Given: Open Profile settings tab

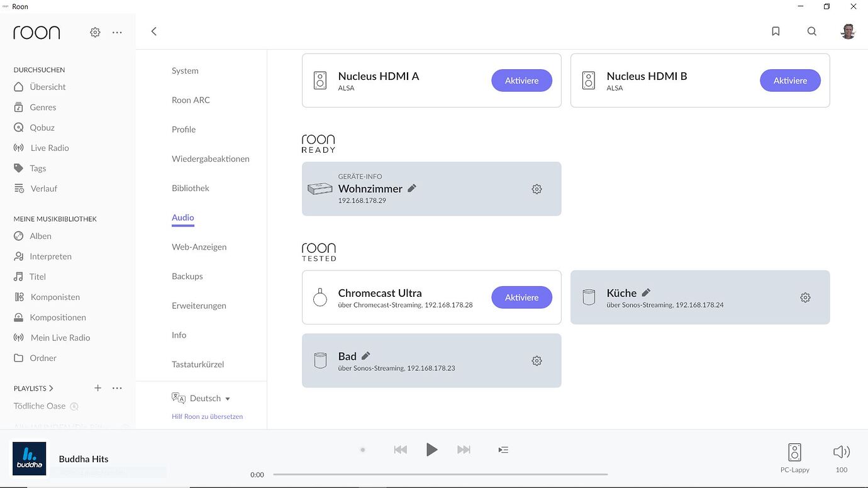Looking at the screenshot, I should pyautogui.click(x=184, y=130).
